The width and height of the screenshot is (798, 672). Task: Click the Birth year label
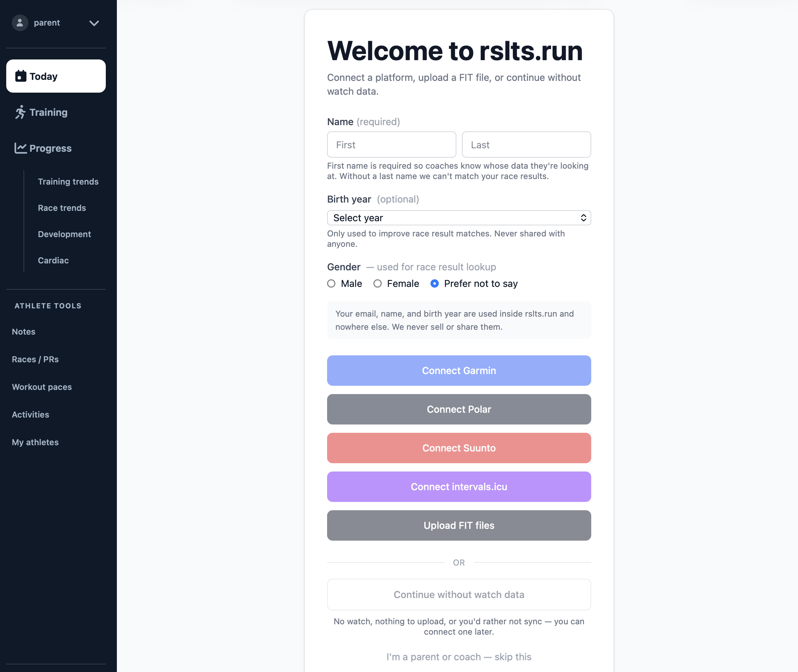tap(349, 199)
